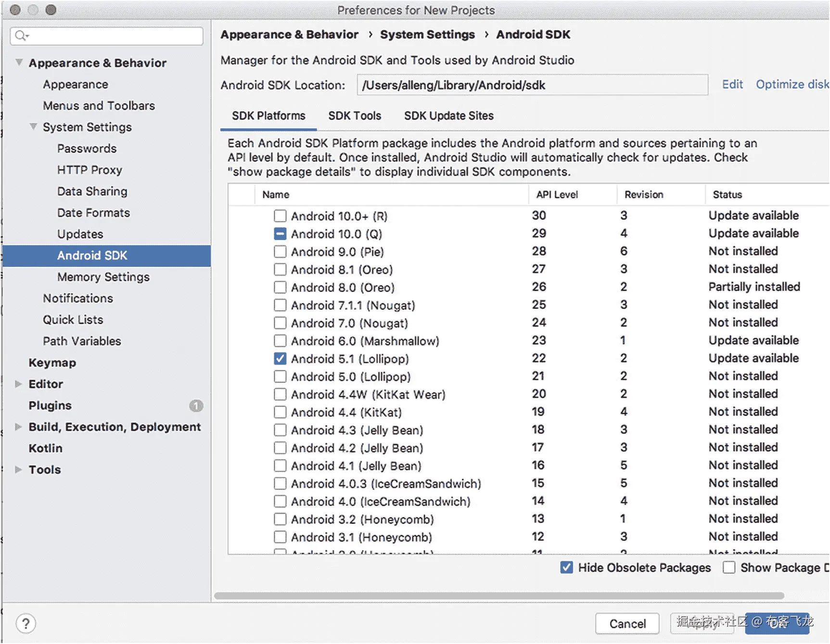Click the horizontal scrollbar at bottom
This screenshot has width=830, height=644.
point(498,596)
